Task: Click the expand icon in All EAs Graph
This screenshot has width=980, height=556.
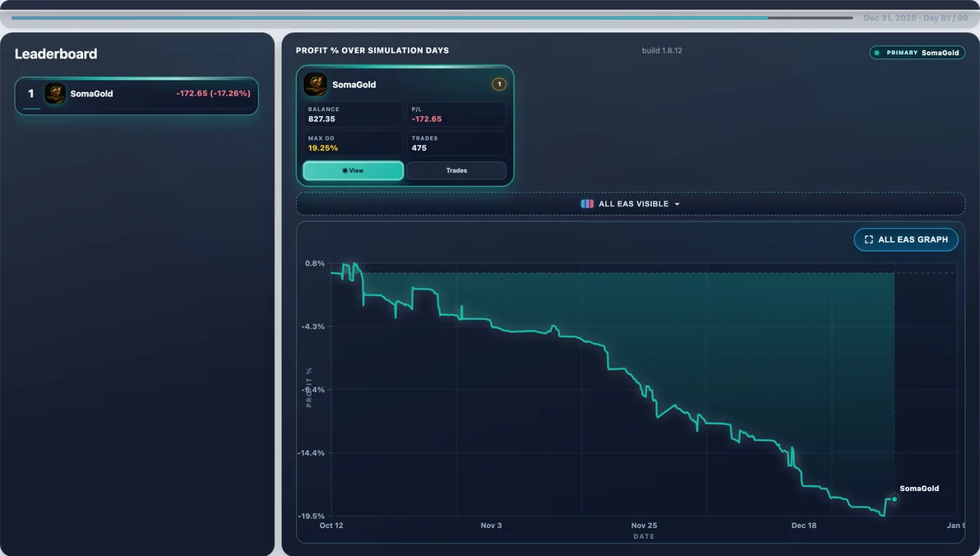Action: [868, 239]
